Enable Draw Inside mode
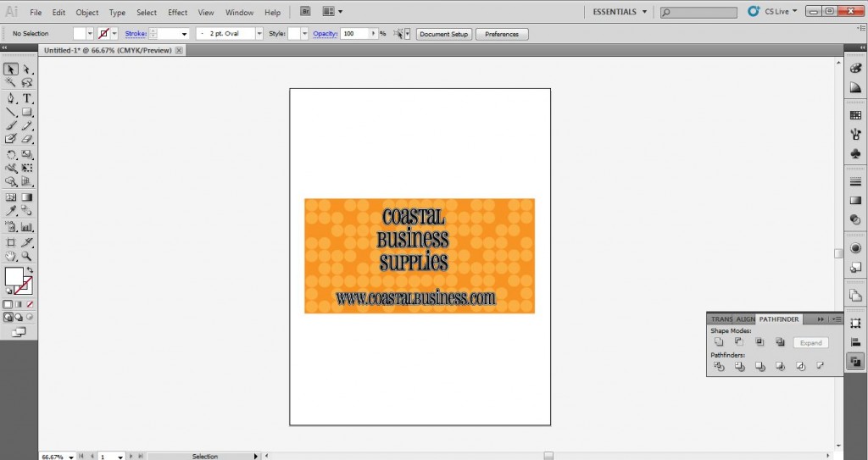The height and width of the screenshot is (460, 868). coord(30,317)
